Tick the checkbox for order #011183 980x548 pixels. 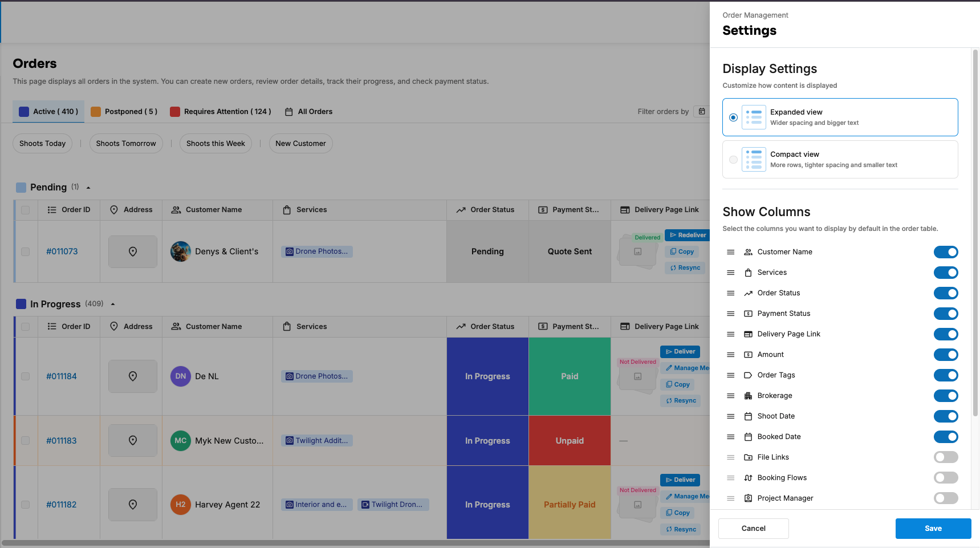coord(26,441)
